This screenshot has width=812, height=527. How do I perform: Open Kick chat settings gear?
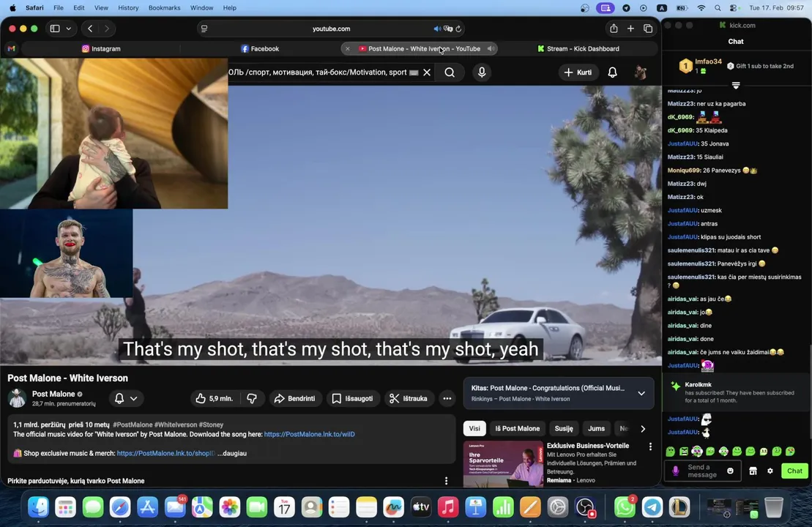[x=770, y=471]
